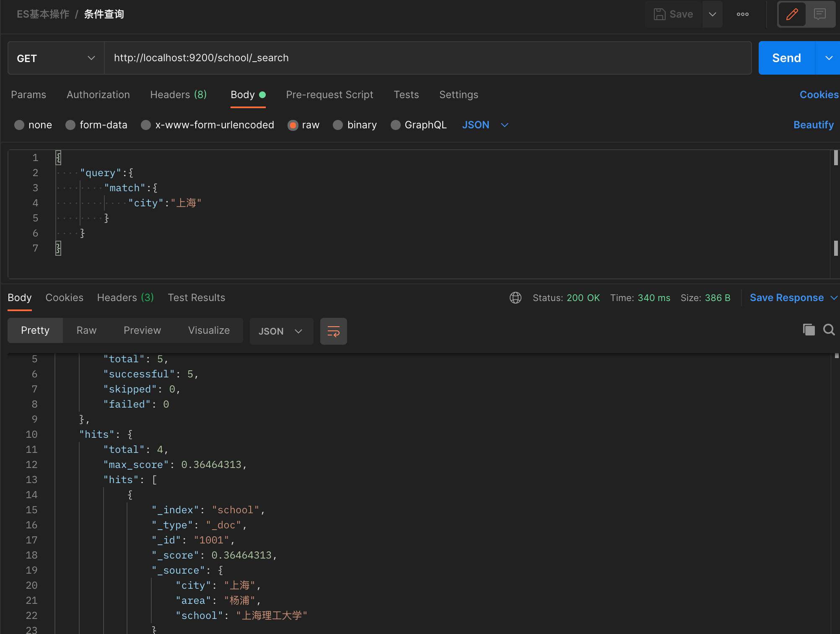
Task: Beautify the request body
Action: coord(813,125)
